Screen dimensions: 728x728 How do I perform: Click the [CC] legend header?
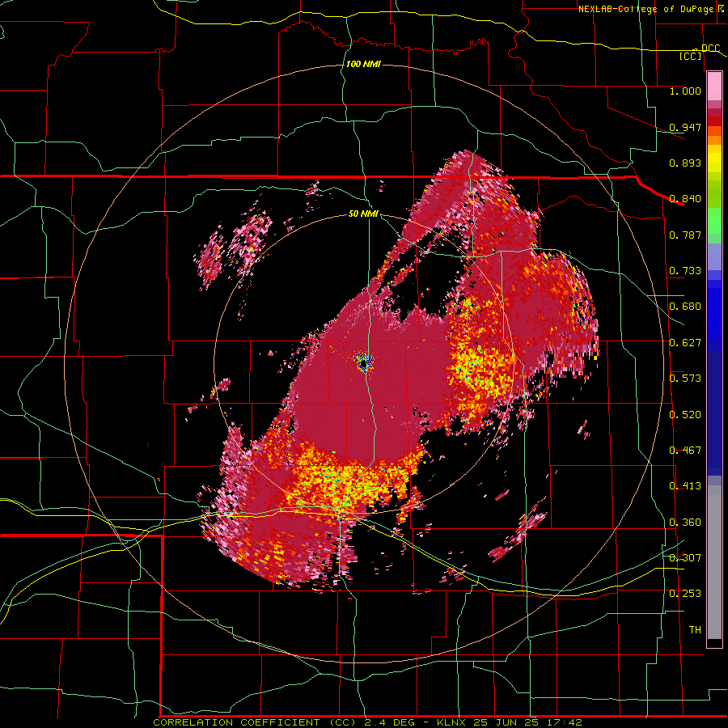click(691, 56)
